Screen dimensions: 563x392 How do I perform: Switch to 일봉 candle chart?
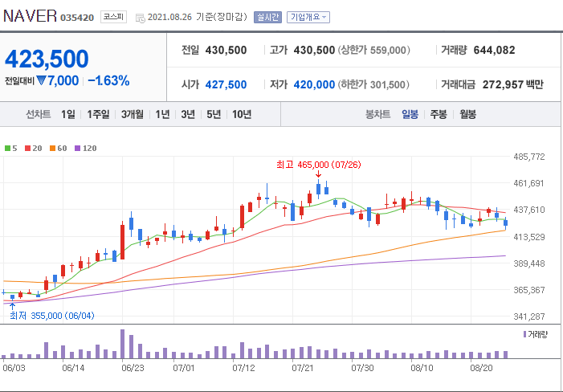(410, 115)
